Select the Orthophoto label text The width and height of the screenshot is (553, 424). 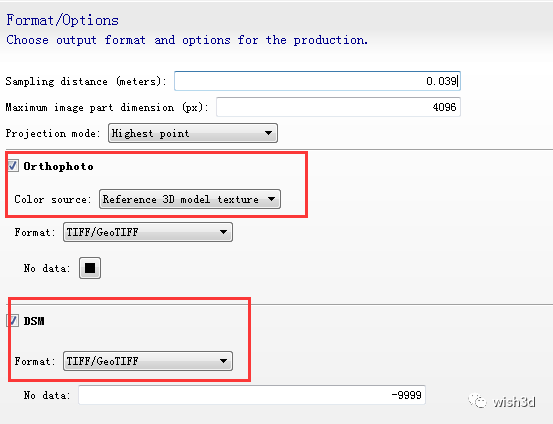[59, 166]
